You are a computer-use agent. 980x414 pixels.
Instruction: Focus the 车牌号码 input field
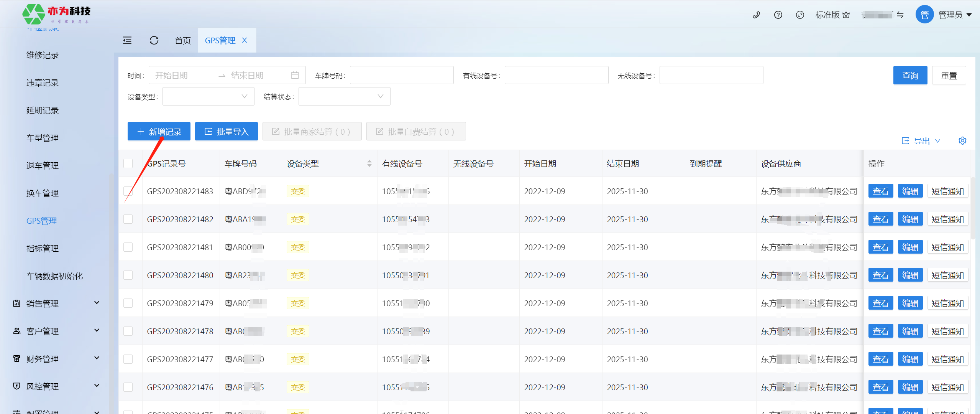pos(401,75)
